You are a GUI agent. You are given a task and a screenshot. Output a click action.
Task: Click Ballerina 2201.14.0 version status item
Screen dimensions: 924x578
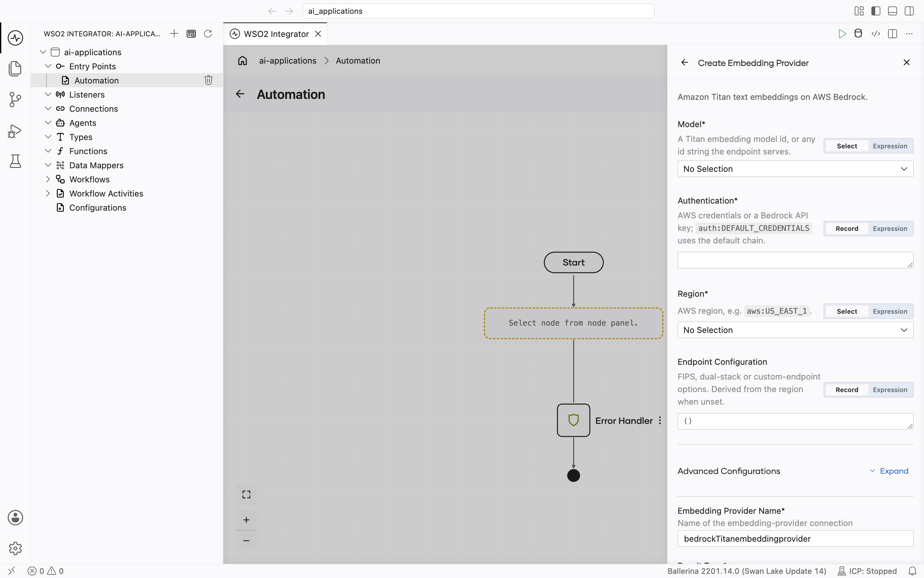pos(747,571)
